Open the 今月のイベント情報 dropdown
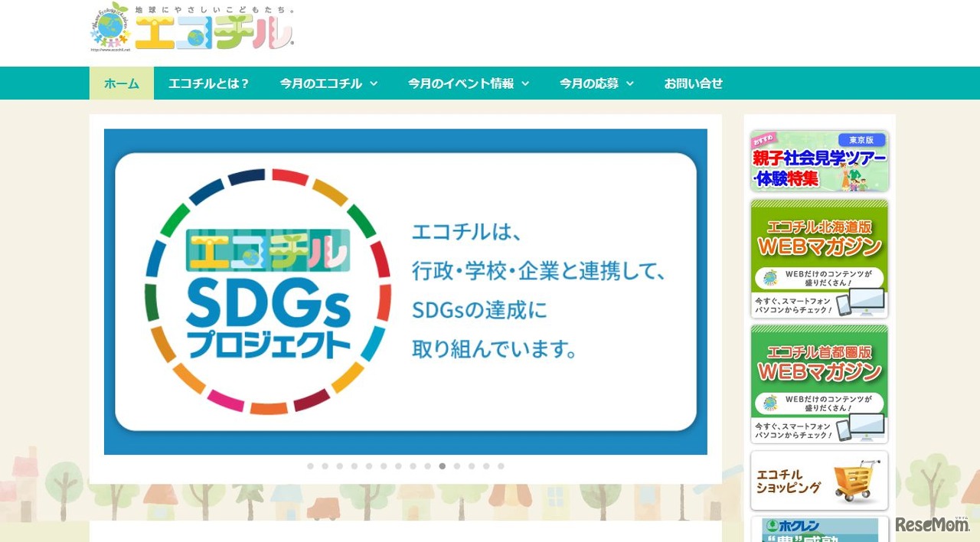 point(468,84)
